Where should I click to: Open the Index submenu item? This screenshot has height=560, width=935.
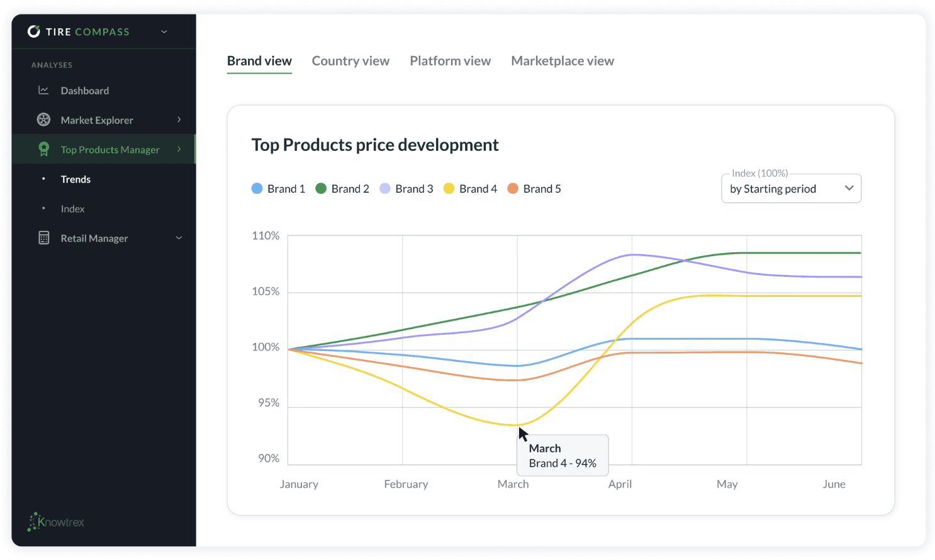[x=72, y=209]
